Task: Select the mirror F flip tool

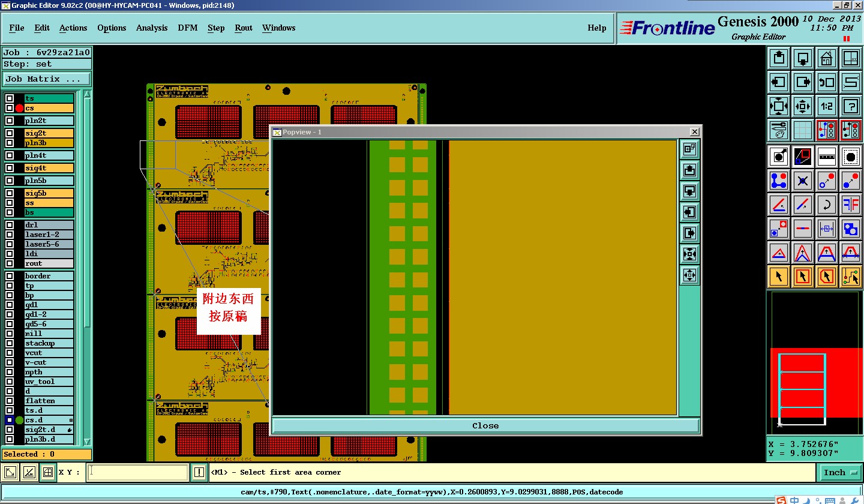Action: pos(851,205)
